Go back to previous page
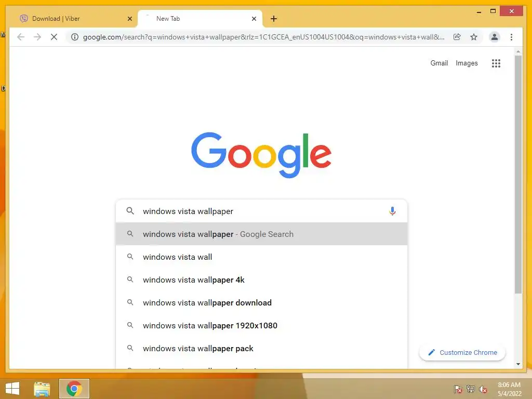Image resolution: width=532 pixels, height=399 pixels. (21, 37)
